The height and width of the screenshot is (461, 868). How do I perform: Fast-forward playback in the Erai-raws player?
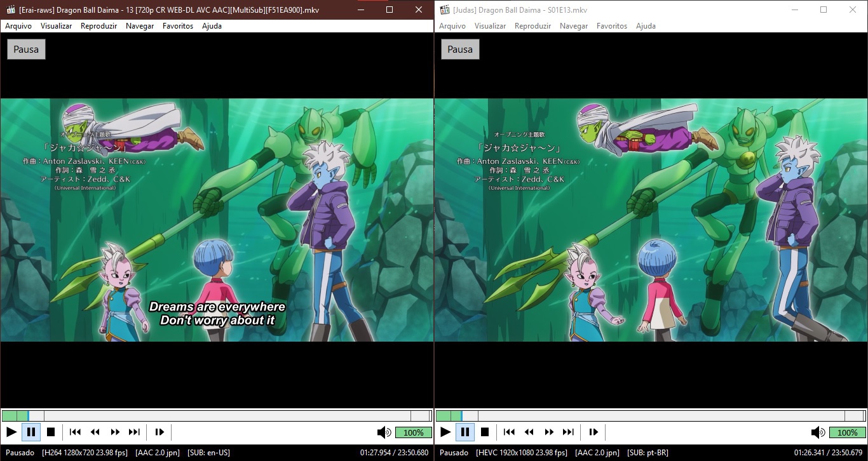[115, 432]
